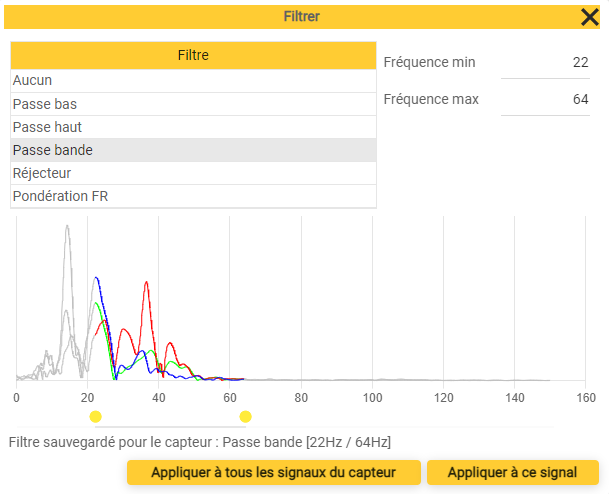Select the Pondération FR filter
The width and height of the screenshot is (609, 494).
pyautogui.click(x=193, y=196)
